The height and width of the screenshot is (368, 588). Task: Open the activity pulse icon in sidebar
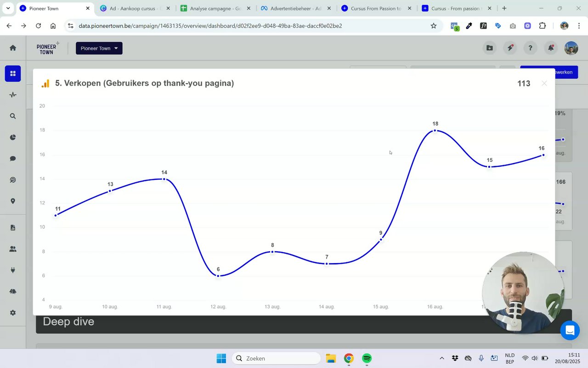point(13,95)
